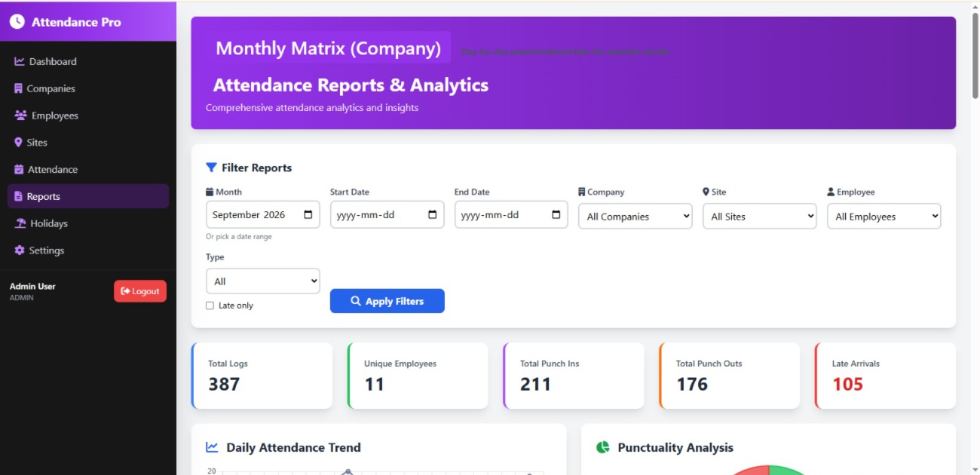Click the page vertical scrollbar thumb
The height and width of the screenshot is (475, 980).
pos(975,55)
